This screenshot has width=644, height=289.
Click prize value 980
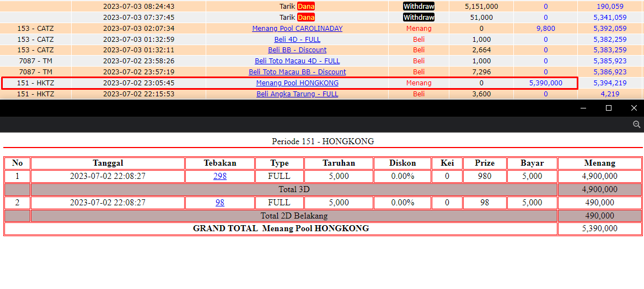pyautogui.click(x=485, y=176)
